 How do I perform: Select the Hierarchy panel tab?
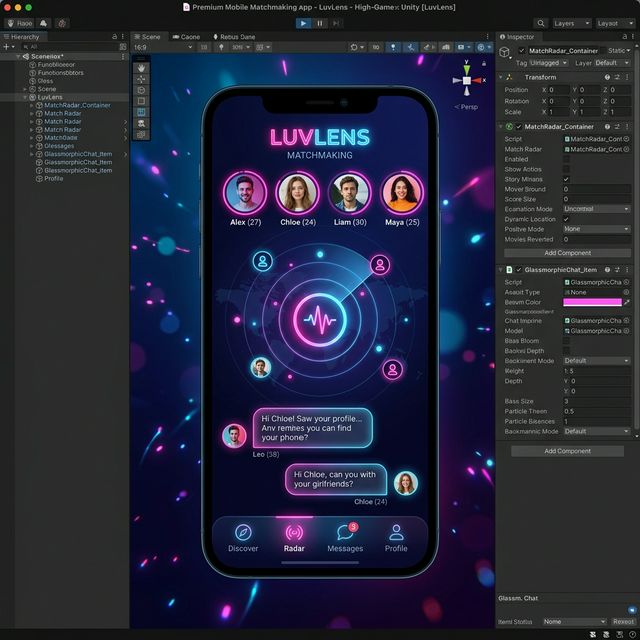[x=22, y=37]
